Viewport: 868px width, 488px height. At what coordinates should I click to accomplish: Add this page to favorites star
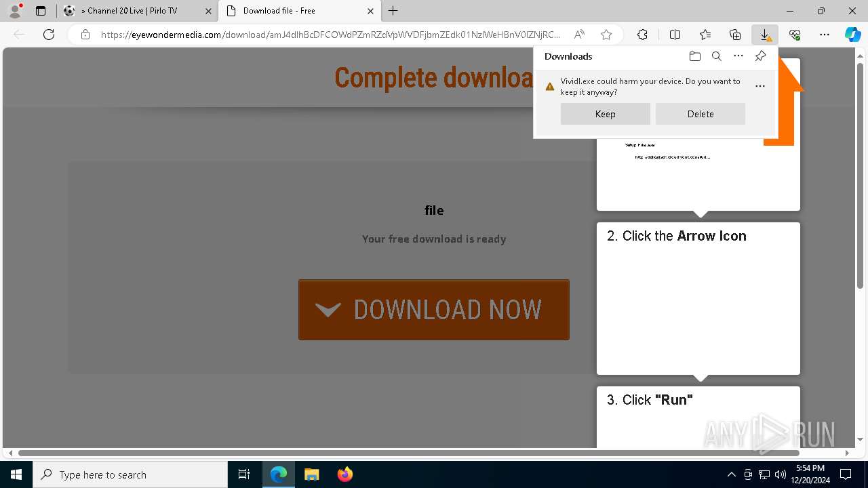pos(606,35)
